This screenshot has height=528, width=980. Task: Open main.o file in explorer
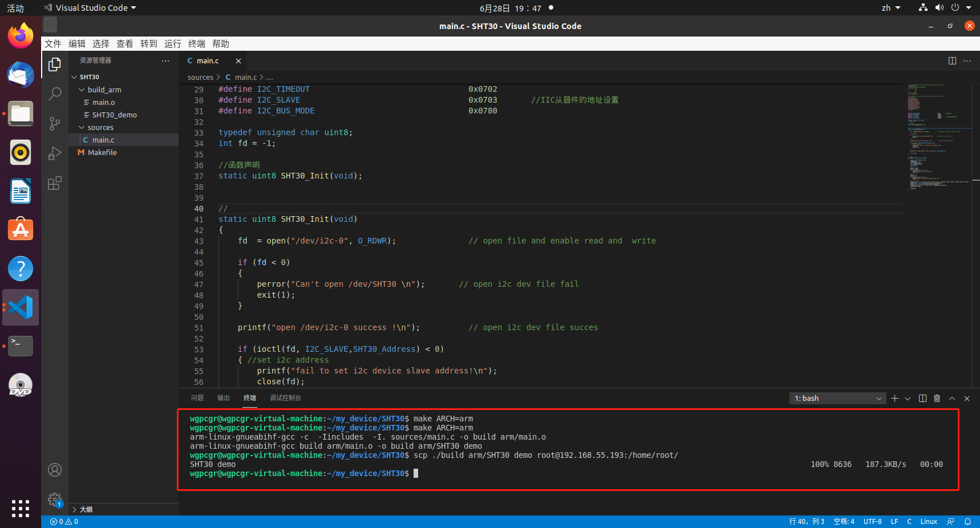point(123,102)
